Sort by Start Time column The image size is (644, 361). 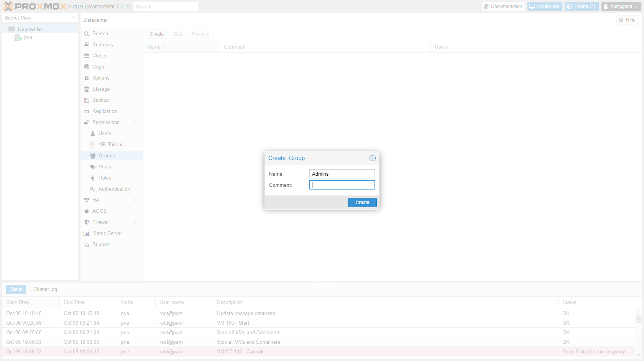[x=31, y=302]
